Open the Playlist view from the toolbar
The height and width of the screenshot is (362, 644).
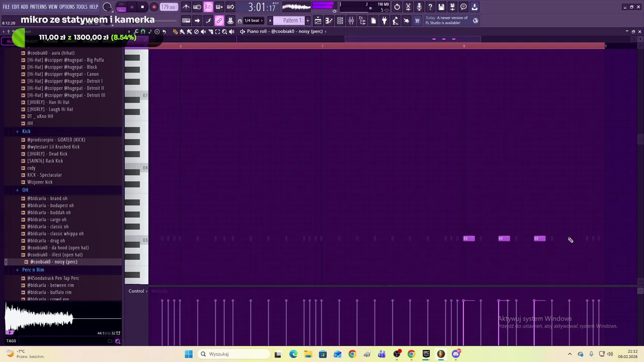(318, 21)
